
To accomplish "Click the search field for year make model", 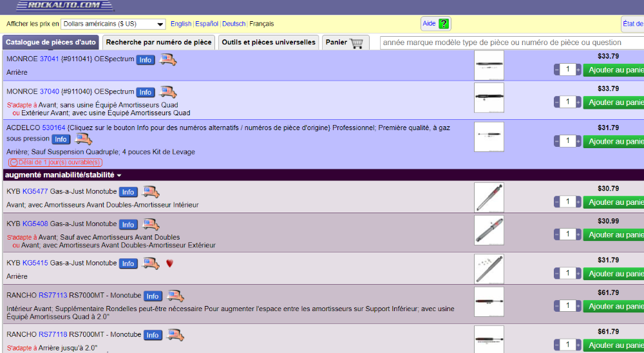I will (x=512, y=43).
